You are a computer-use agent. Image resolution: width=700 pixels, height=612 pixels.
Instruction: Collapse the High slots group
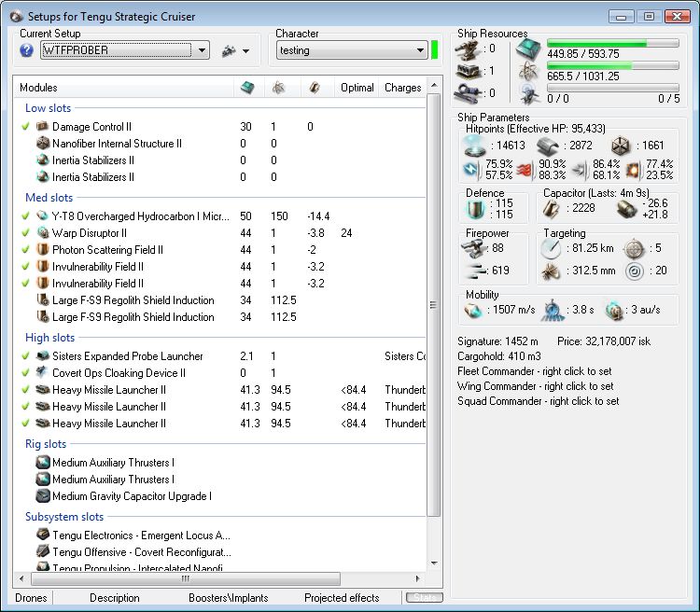click(50, 338)
